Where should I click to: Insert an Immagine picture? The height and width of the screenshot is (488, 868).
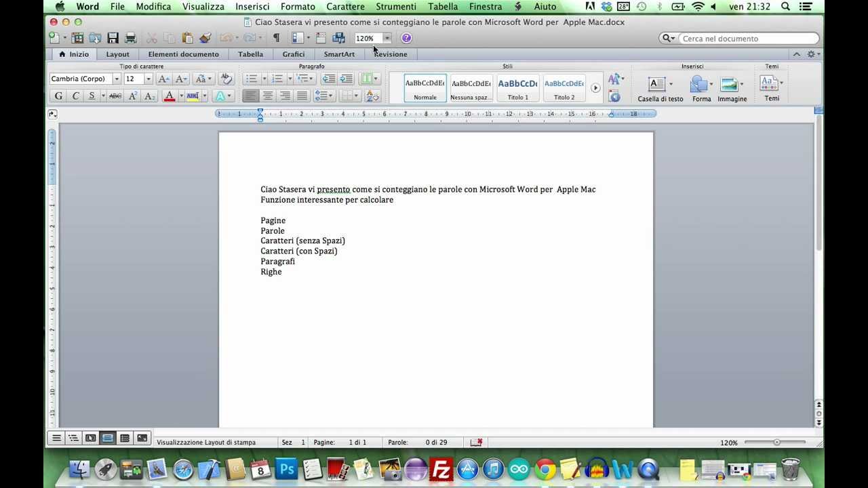coord(732,89)
